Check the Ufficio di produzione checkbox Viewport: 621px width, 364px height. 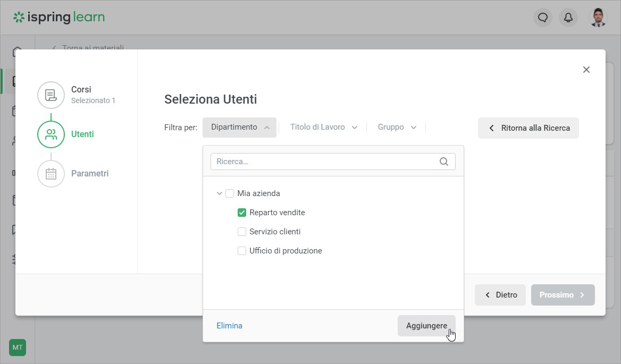242,251
